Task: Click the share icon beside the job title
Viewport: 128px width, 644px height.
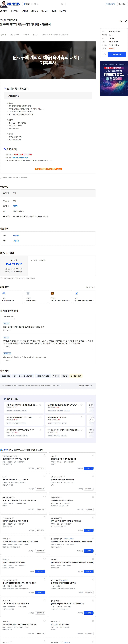Action: tap(125, 21)
